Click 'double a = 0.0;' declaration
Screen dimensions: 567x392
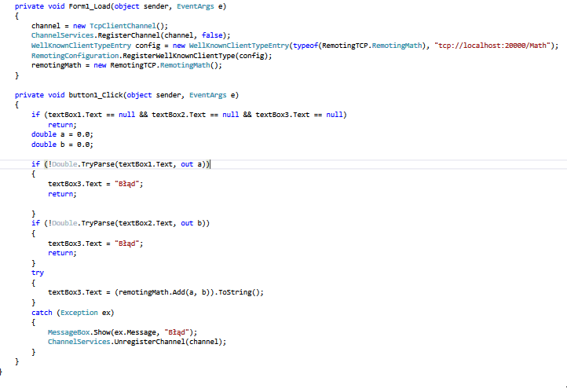[x=62, y=134]
